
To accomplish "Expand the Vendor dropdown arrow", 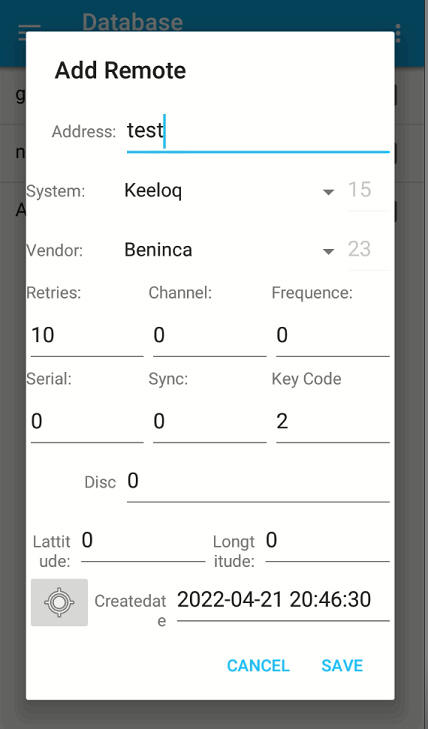I will [329, 251].
